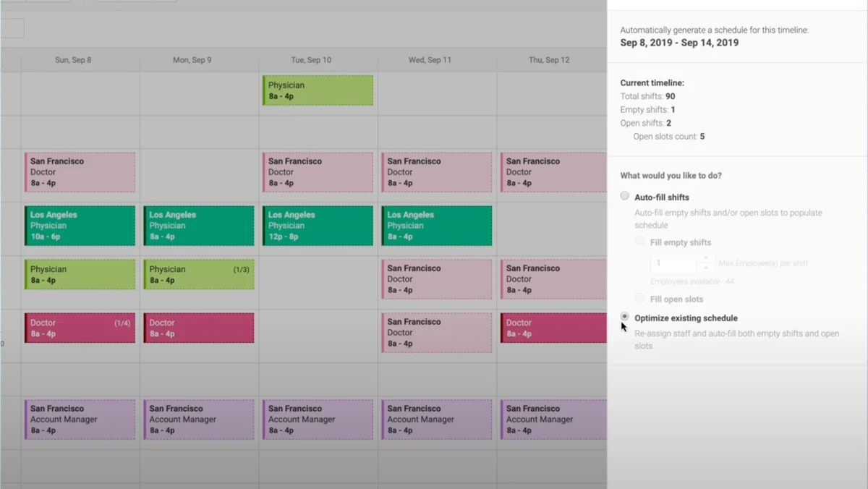This screenshot has height=489, width=868.
Task: Select the Mon, Sep 9 day header
Action: pyautogui.click(x=192, y=60)
